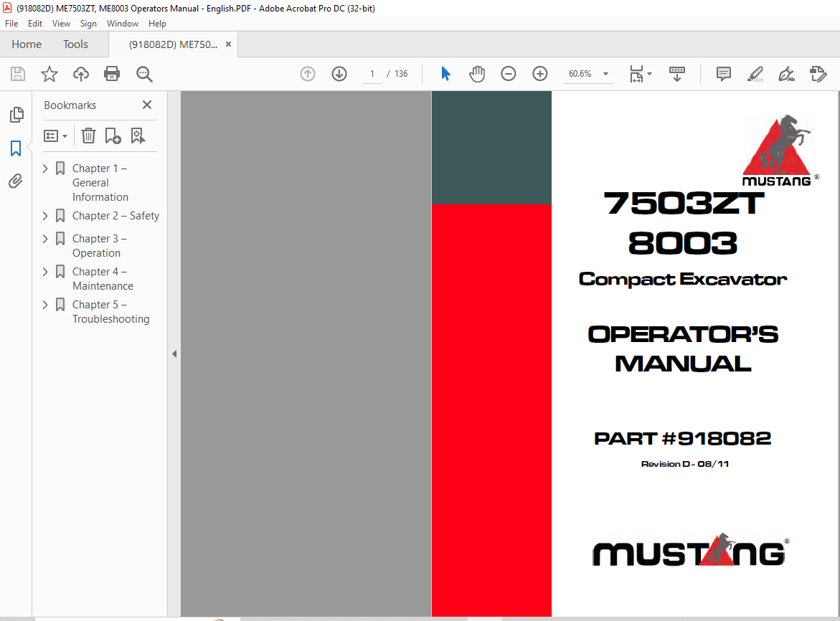The image size is (840, 621).
Task: Open the File menu
Action: tap(11, 24)
